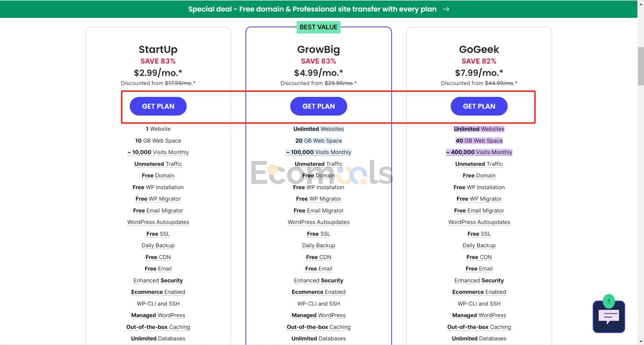Click GrowBig 'Daily Backup' feature
Screen dimensions: 644x345
click(318, 245)
